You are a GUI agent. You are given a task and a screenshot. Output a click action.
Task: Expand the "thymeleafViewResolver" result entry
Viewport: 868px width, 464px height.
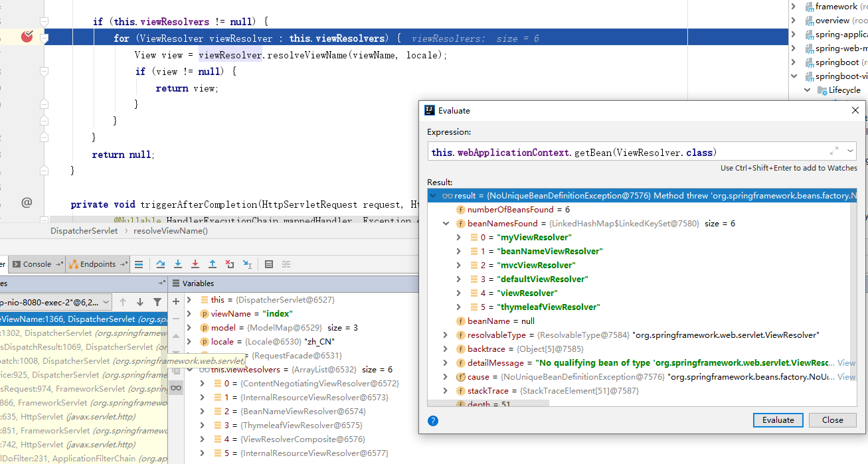click(x=458, y=307)
